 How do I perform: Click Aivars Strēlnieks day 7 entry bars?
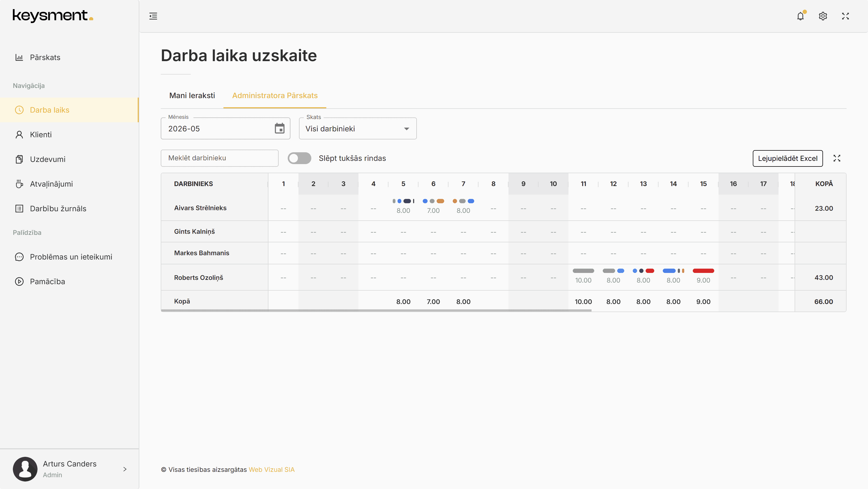pyautogui.click(x=463, y=201)
